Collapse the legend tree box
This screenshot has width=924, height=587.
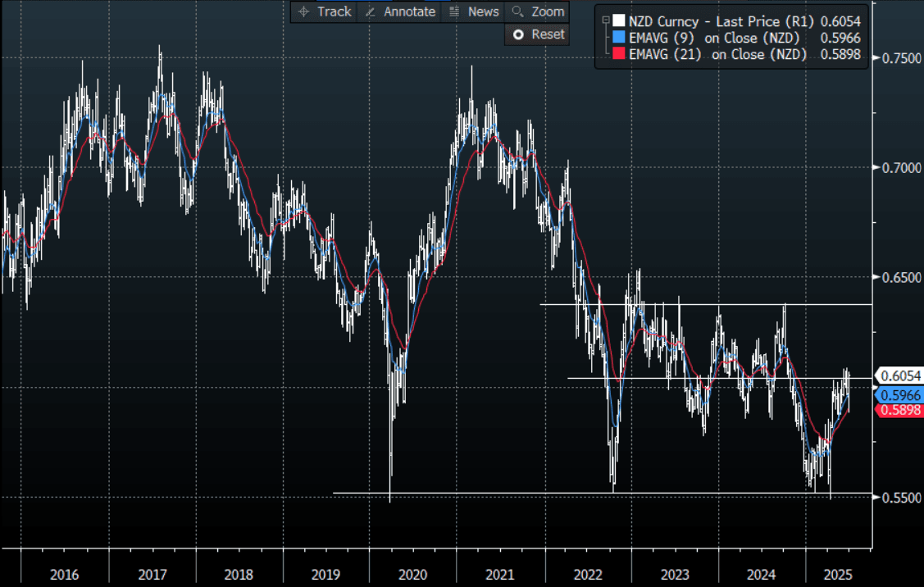click(x=605, y=20)
